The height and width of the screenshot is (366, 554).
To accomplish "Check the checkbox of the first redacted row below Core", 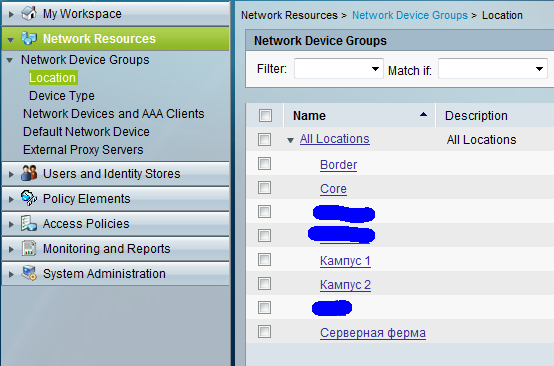I will (264, 212).
